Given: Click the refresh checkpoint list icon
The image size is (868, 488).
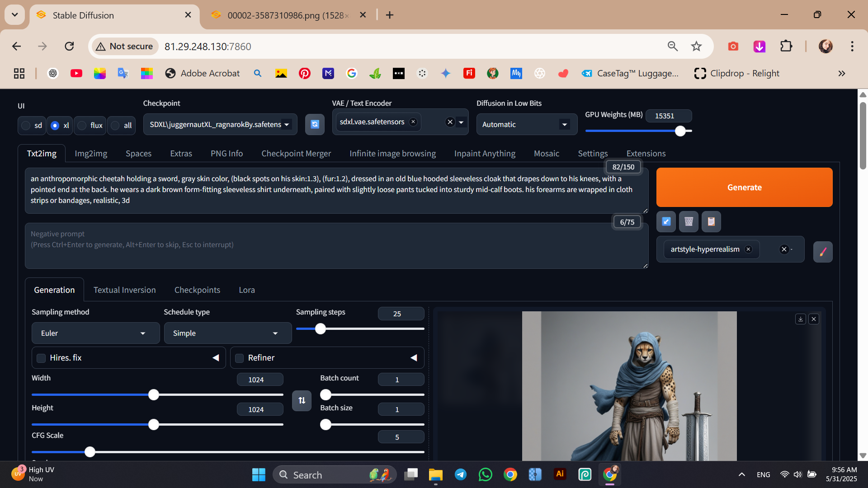Looking at the screenshot, I should coord(315,124).
